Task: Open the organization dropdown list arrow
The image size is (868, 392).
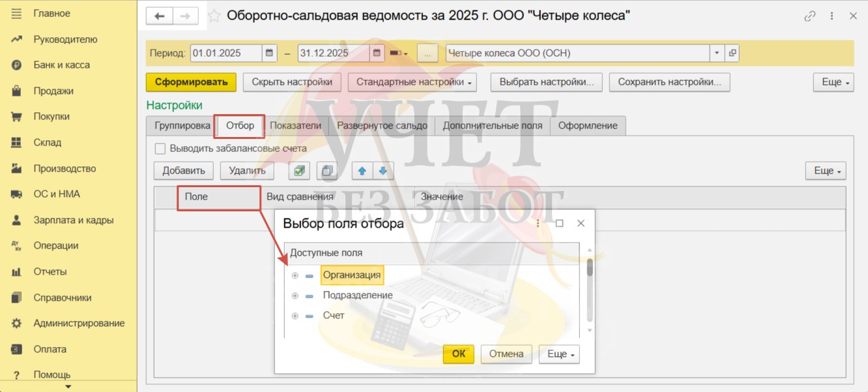Action: (x=717, y=53)
